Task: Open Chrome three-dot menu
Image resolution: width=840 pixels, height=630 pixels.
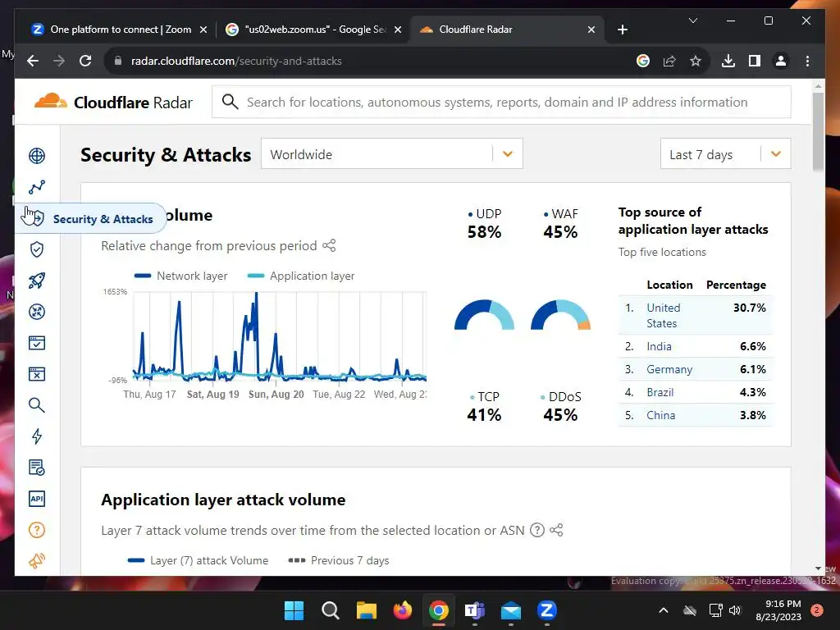Action: click(x=807, y=61)
